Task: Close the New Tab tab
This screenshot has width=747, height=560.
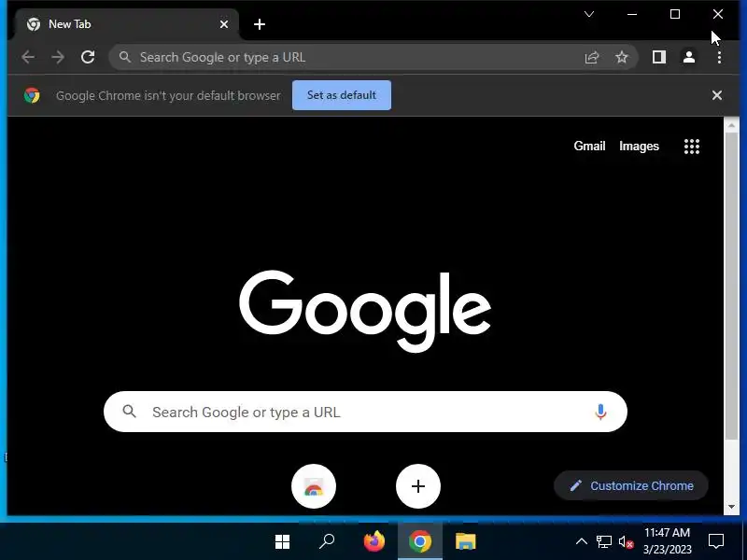Action: 224,24
